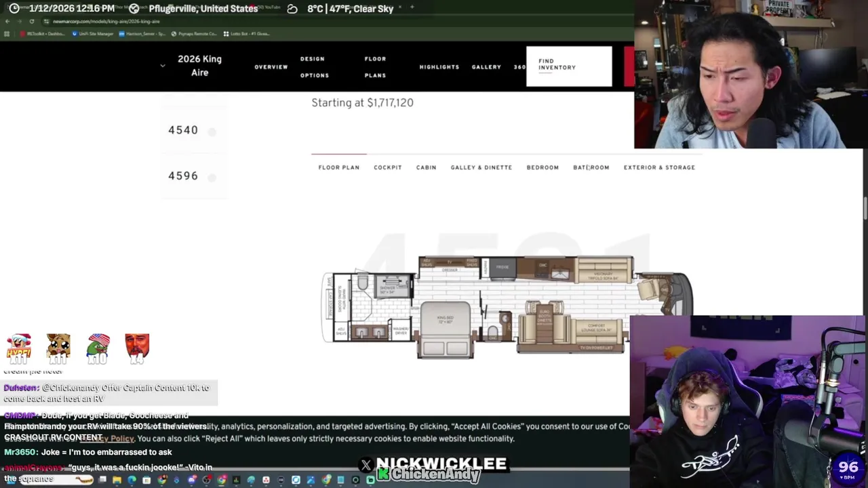Open OBS Studio from the taskbar
This screenshot has height=488, width=868.
pos(207,480)
